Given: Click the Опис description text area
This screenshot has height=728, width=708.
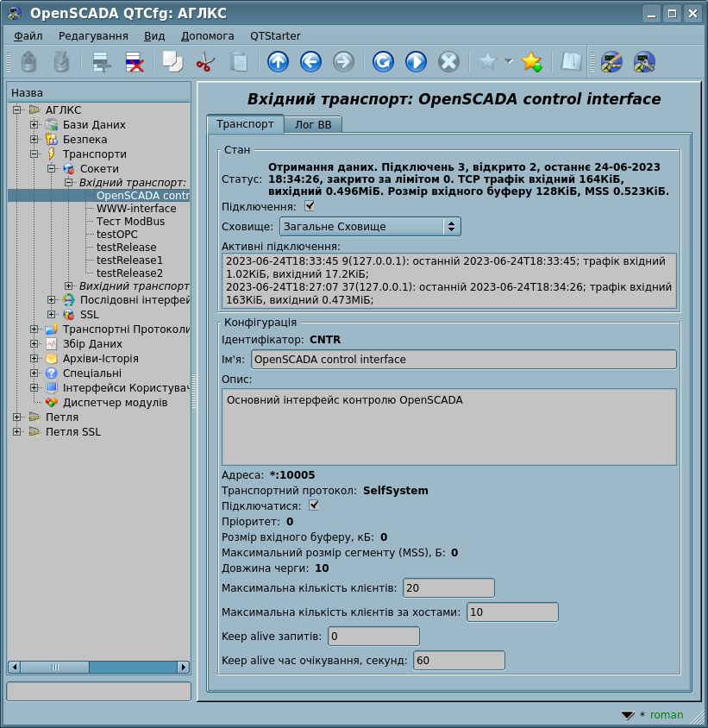Looking at the screenshot, I should [x=449, y=427].
